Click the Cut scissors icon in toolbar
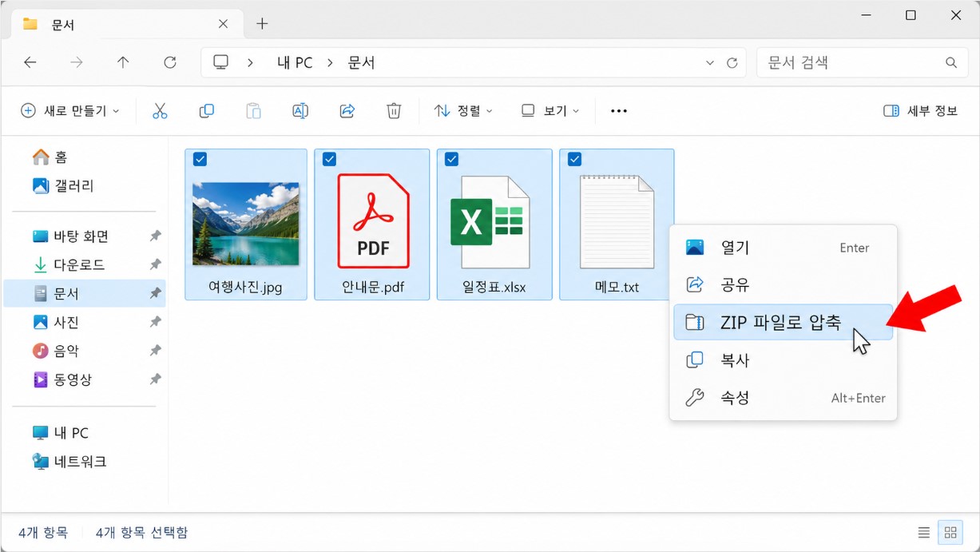The image size is (980, 552). pyautogui.click(x=160, y=111)
